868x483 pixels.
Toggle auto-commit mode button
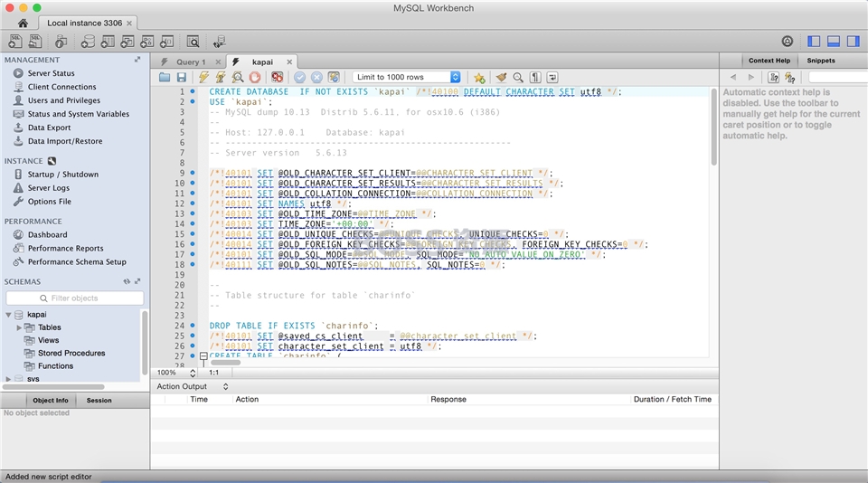tap(334, 78)
